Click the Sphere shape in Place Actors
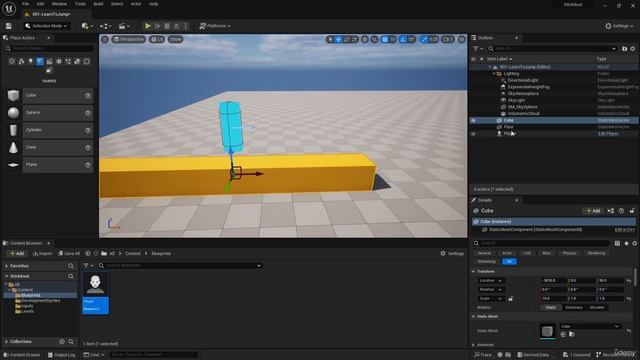Screen dimensions: 640x360 pyautogui.click(x=49, y=113)
